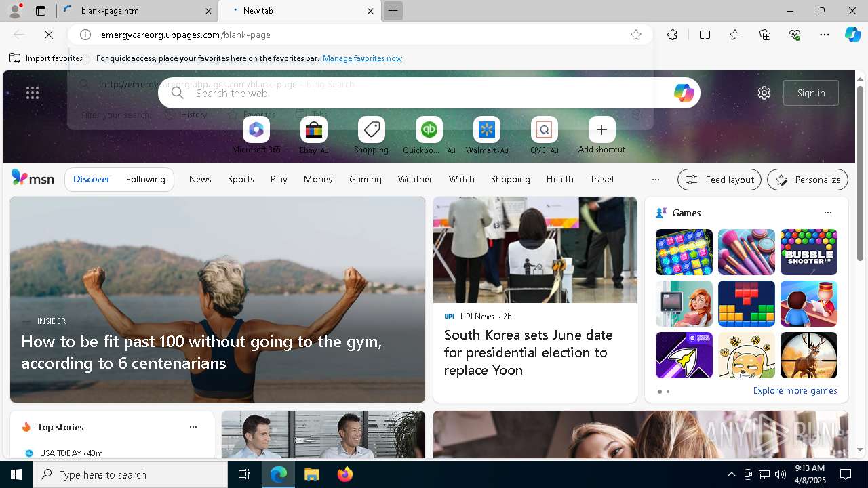Go to second games carousel page dot
This screenshot has height=488, width=868.
point(668,392)
